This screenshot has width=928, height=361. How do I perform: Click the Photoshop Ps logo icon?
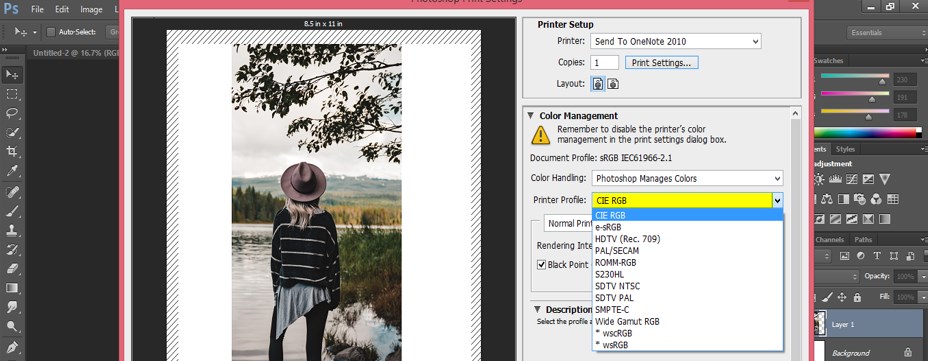pyautogui.click(x=11, y=9)
